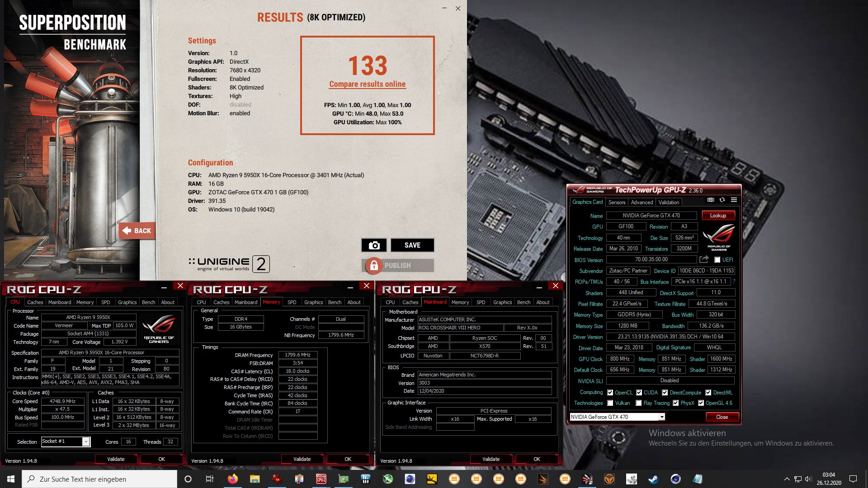Click ROG CPU-Z taskbar icon
This screenshot has height=488, width=868.
tap(321, 479)
